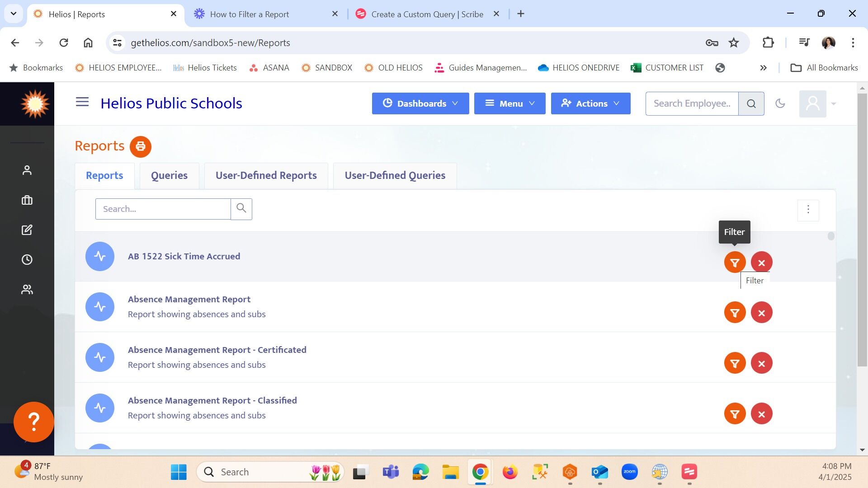Screen dimensions: 868x488
Task: Filter Absence Management Report - Certificated
Action: (735, 363)
